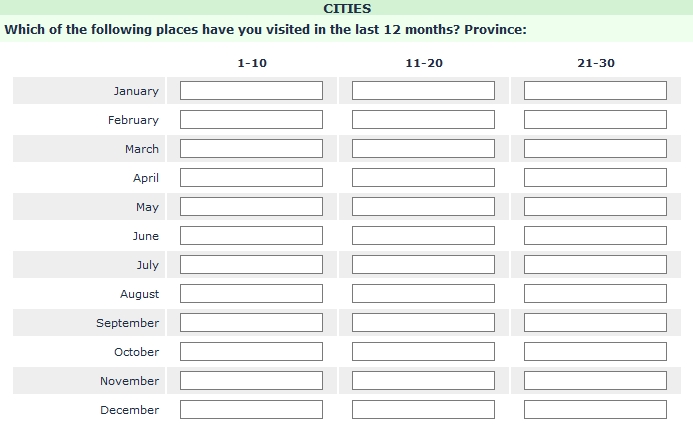693x430 pixels.
Task: Click the February 21-30 input field
Action: pyautogui.click(x=595, y=120)
